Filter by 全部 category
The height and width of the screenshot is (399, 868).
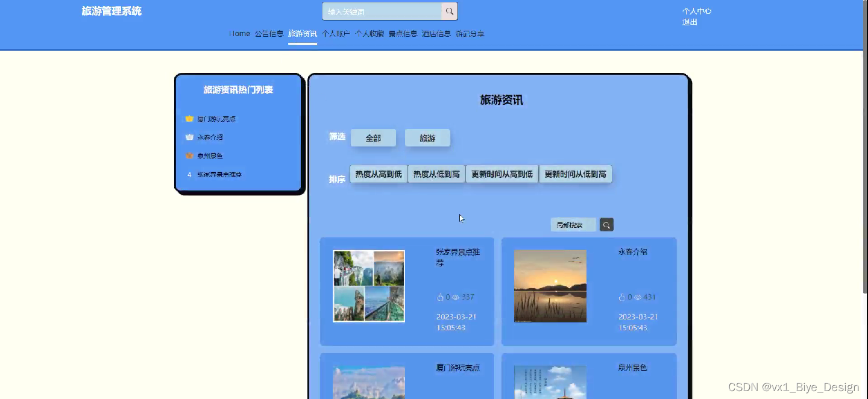tap(373, 138)
